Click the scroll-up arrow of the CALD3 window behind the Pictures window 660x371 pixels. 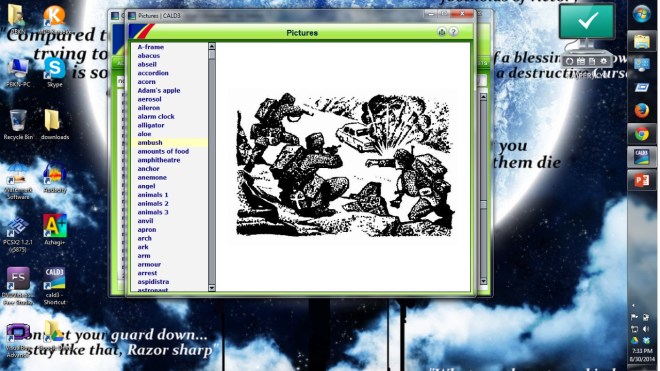click(483, 97)
